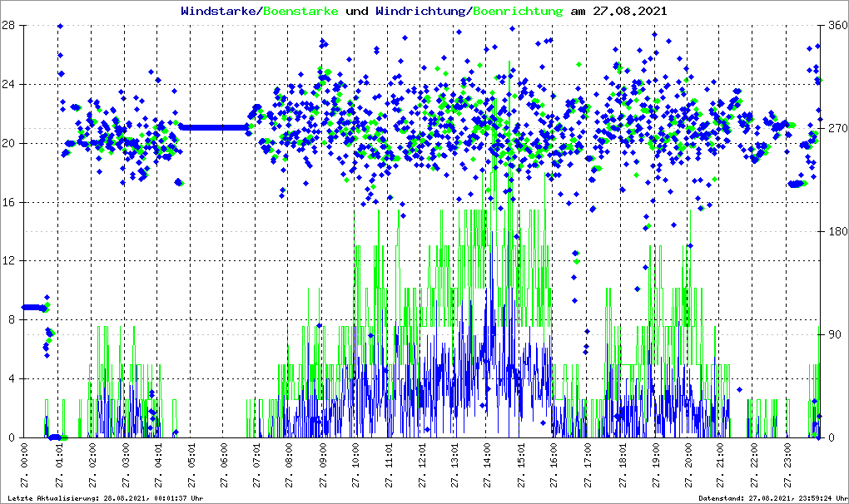Click the 90 degree right axis label
This screenshot has height=504, width=849.
(x=833, y=334)
